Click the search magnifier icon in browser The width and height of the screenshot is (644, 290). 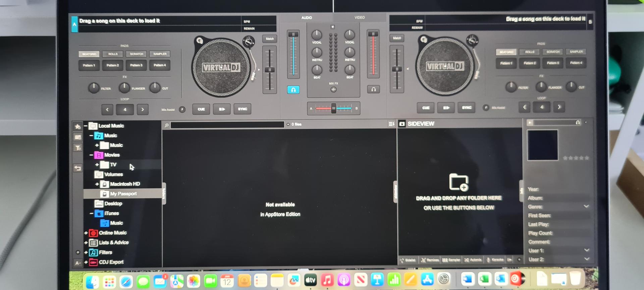[166, 125]
